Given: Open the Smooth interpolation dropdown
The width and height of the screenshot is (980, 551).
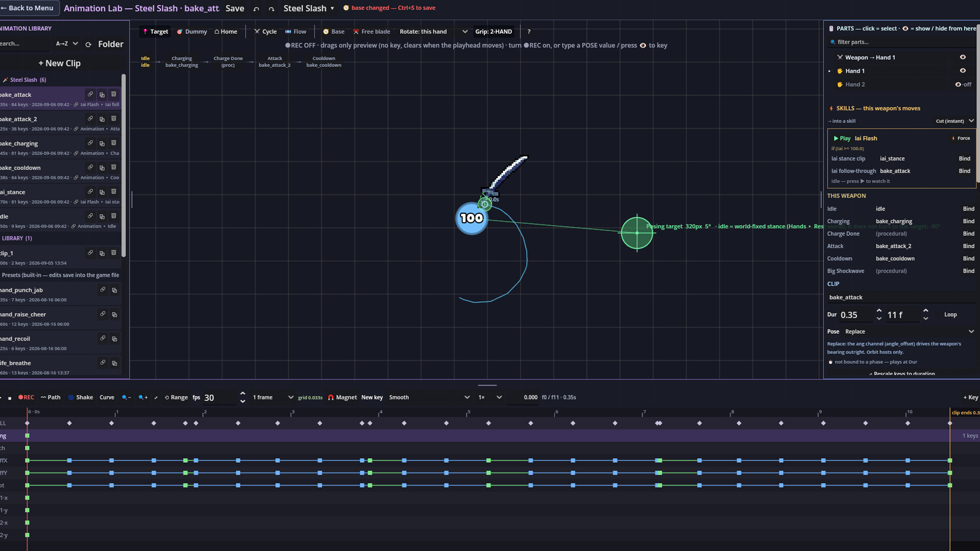Looking at the screenshot, I should [x=429, y=397].
